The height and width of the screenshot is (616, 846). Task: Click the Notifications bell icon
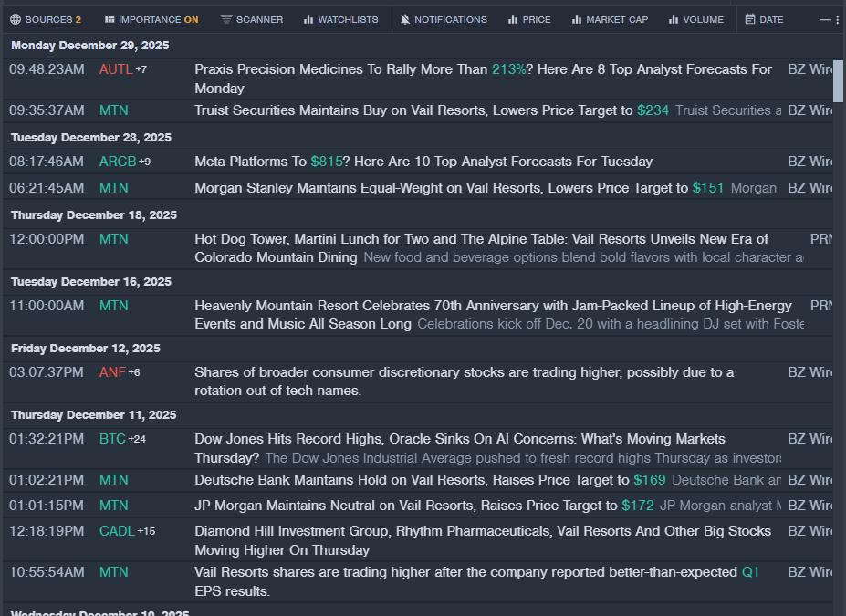(405, 19)
